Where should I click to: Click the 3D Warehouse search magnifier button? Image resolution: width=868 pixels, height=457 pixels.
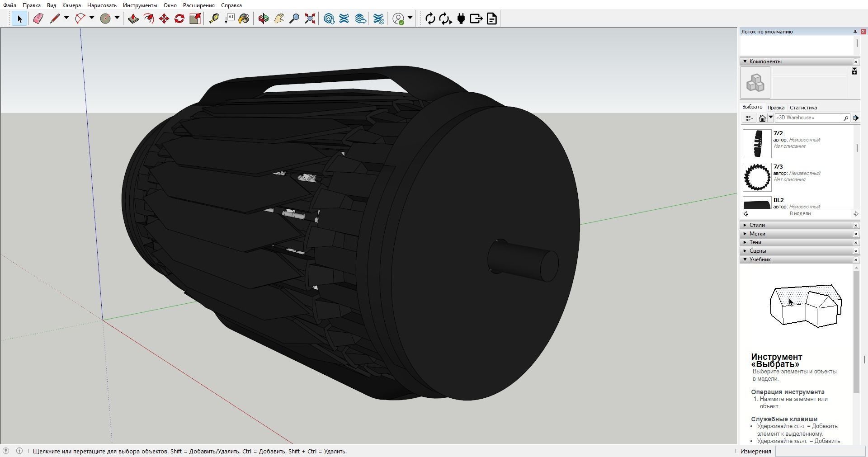click(845, 118)
